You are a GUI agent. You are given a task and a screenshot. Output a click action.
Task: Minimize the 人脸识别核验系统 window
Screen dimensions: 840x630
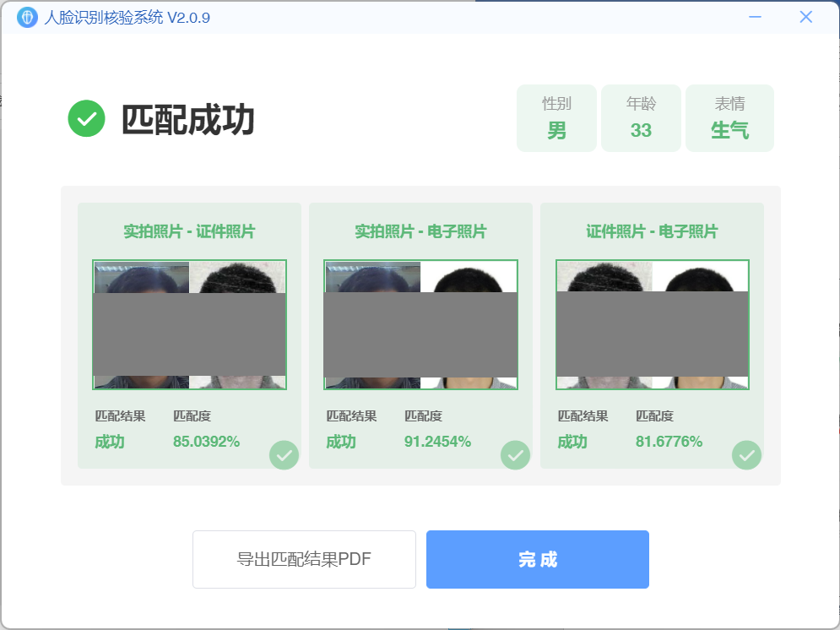(755, 17)
